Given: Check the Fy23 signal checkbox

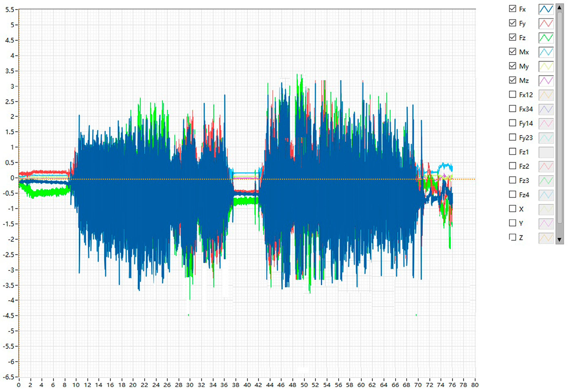Looking at the screenshot, I should coord(512,137).
